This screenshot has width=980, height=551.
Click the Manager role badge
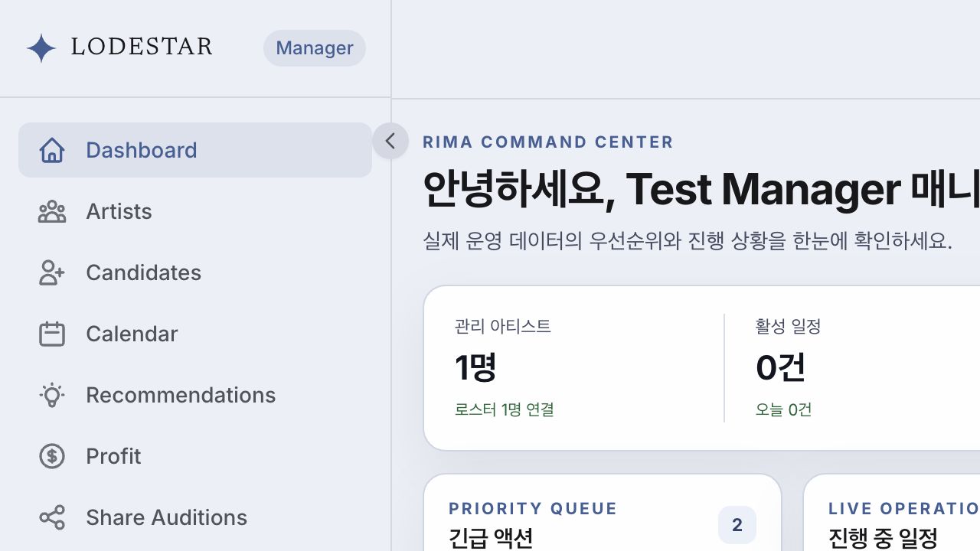point(315,48)
